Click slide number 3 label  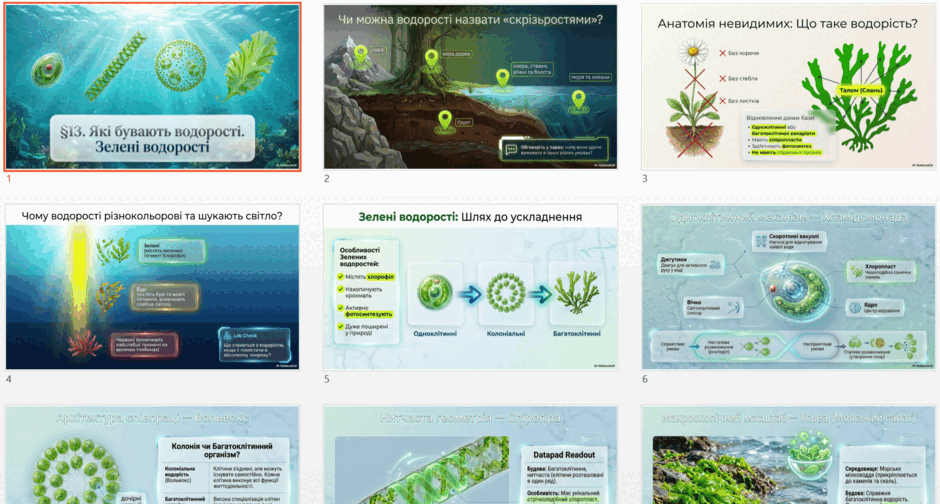tap(644, 179)
